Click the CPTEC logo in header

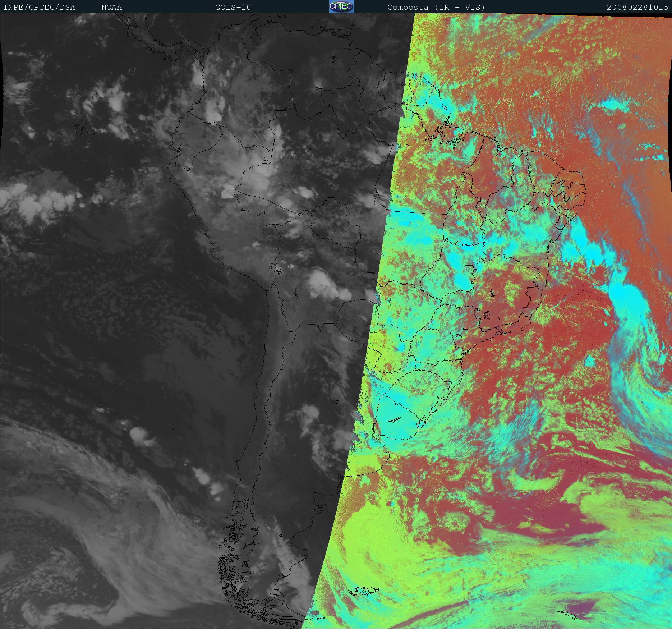click(341, 6)
